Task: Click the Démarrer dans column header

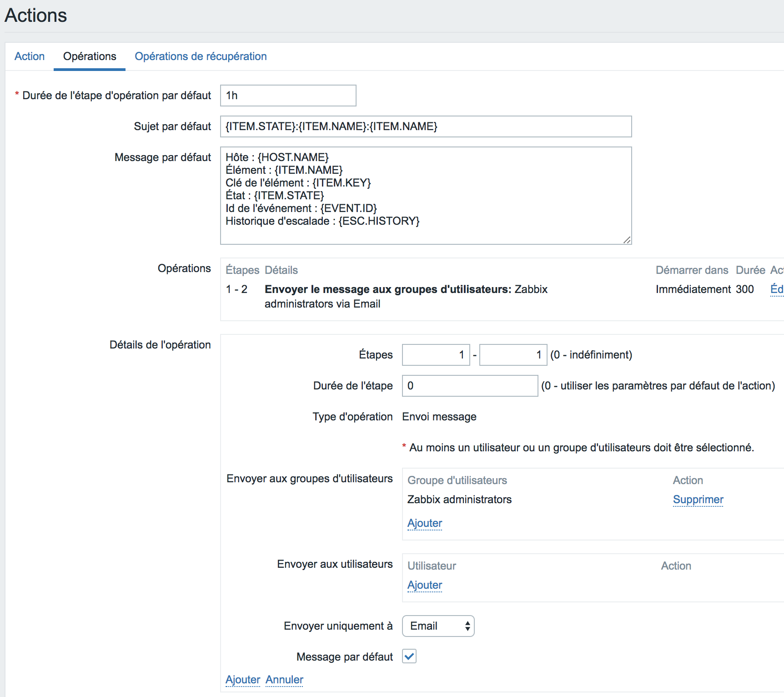Action: coord(692,270)
